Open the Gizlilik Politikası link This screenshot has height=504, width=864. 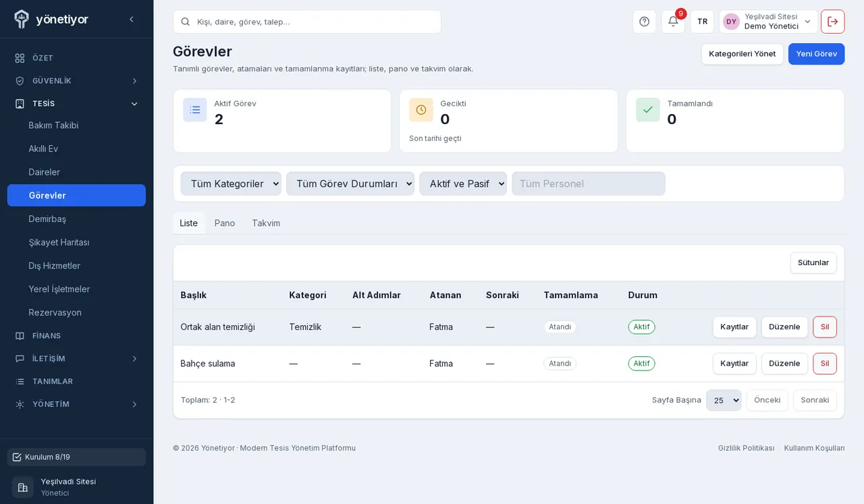(x=747, y=448)
